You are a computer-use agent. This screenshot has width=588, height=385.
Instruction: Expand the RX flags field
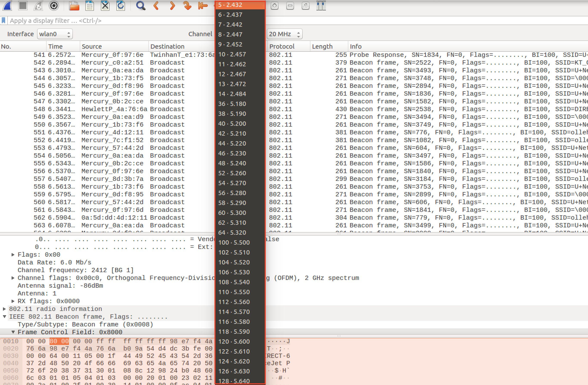13,301
